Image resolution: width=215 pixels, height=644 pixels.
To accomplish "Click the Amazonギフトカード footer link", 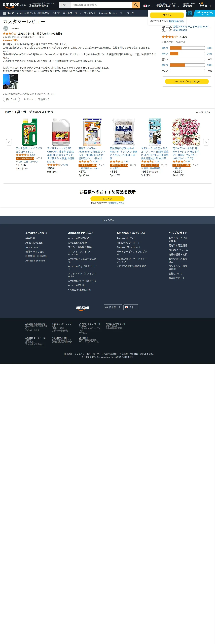I will click(x=128, y=243).
